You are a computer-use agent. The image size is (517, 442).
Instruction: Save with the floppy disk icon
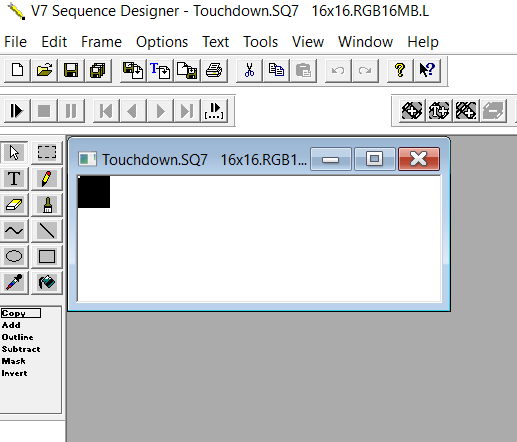coord(71,71)
